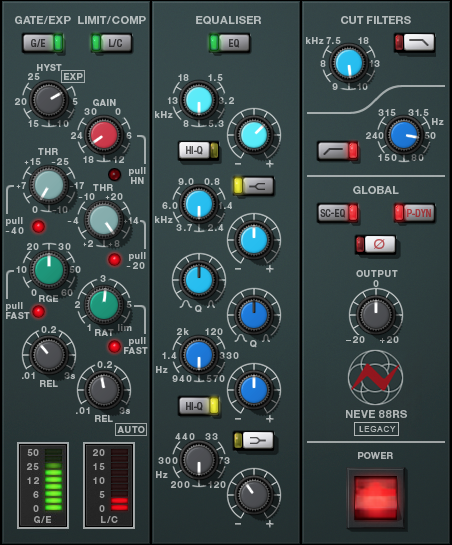Click the low-mid band gain knob
Screen dimensions: 452x545
(254, 389)
